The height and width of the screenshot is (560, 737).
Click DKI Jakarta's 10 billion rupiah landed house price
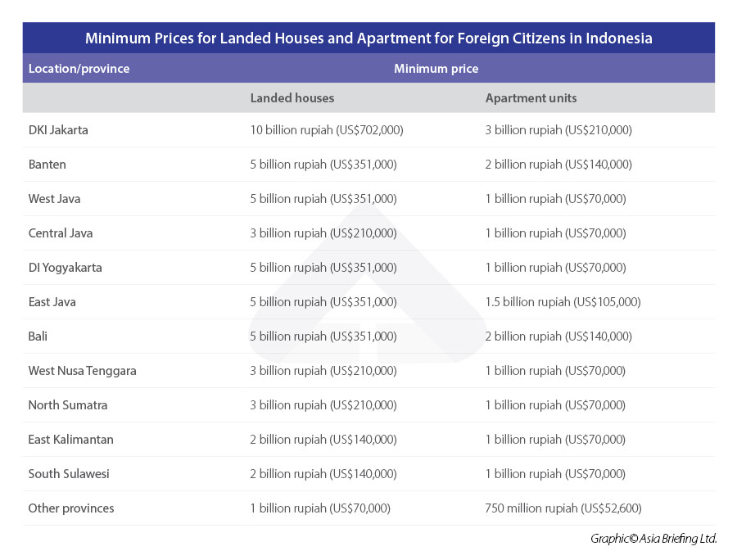pos(326,130)
